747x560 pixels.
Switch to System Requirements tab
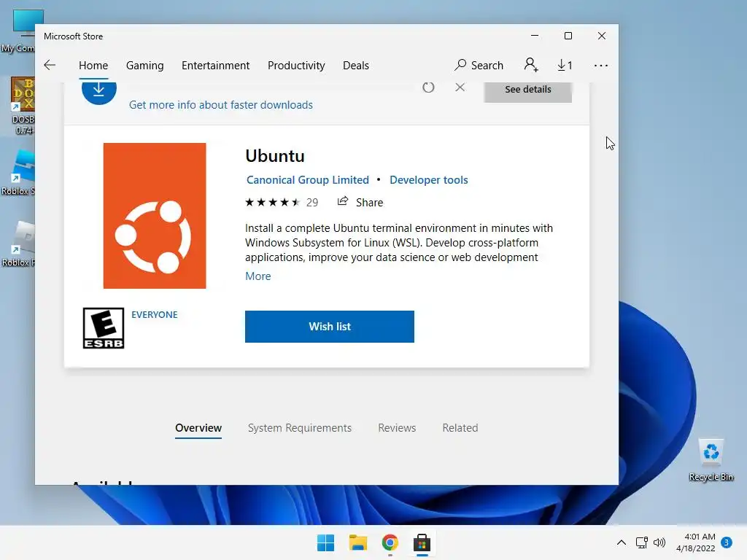coord(300,427)
